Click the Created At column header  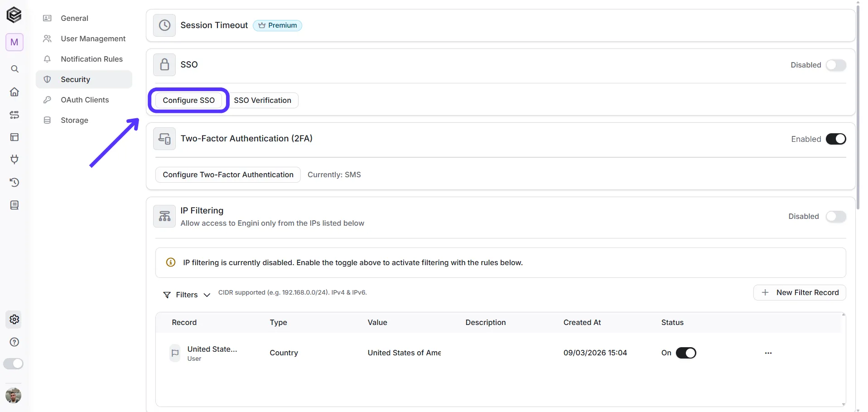(582, 322)
